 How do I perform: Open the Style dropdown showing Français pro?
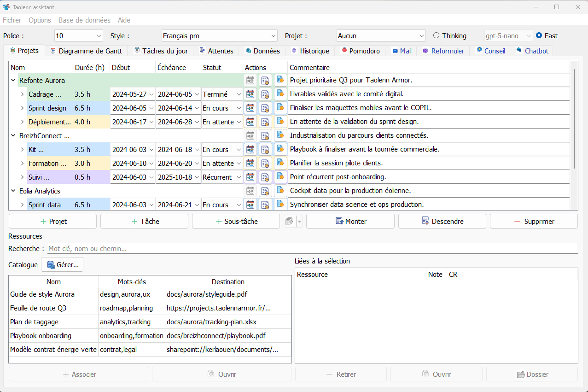click(219, 36)
